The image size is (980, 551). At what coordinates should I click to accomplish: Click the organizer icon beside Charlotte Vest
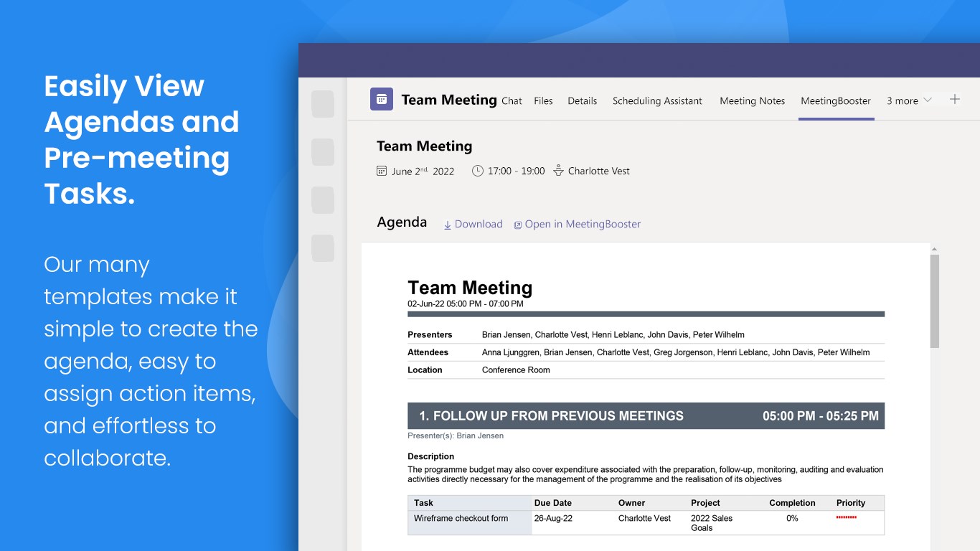[x=558, y=171]
